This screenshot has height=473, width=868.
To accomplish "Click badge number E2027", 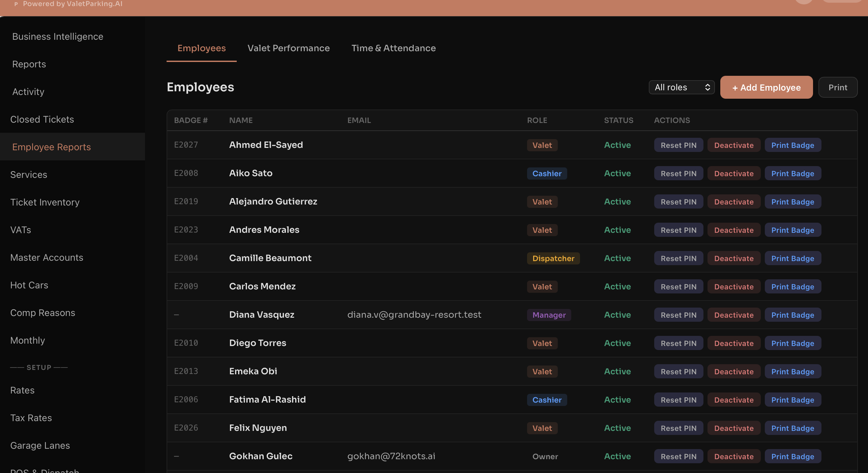I will tap(186, 145).
